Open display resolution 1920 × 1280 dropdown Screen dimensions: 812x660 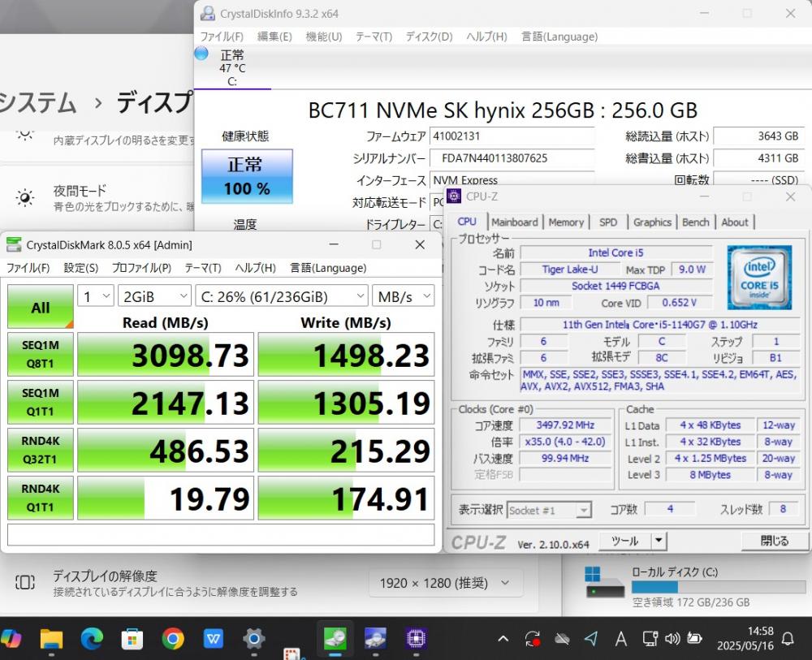click(445, 584)
